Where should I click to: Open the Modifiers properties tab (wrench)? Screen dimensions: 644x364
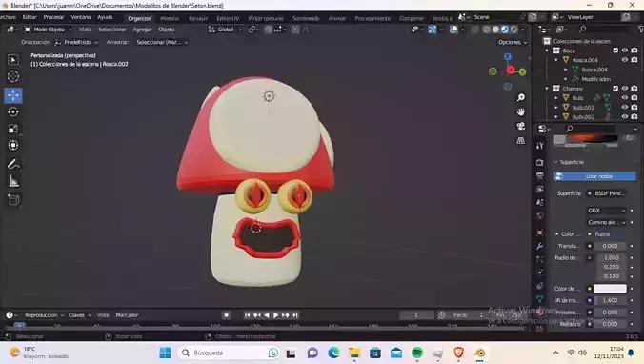(x=539, y=246)
